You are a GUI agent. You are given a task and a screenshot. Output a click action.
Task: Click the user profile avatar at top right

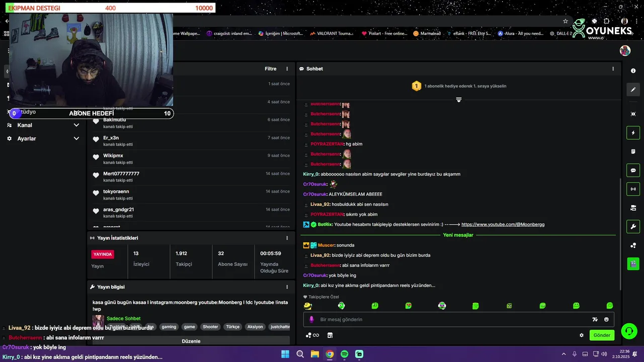625,51
